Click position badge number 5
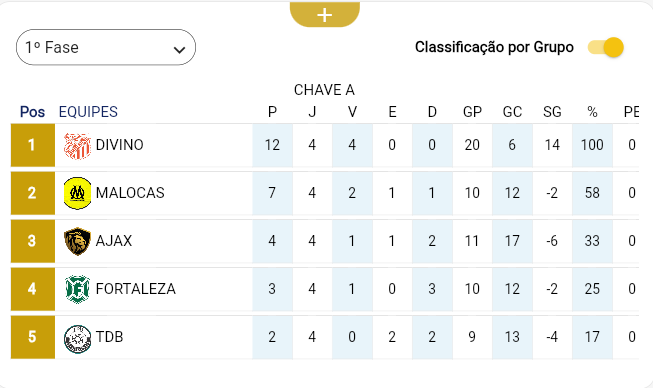 tap(32, 337)
